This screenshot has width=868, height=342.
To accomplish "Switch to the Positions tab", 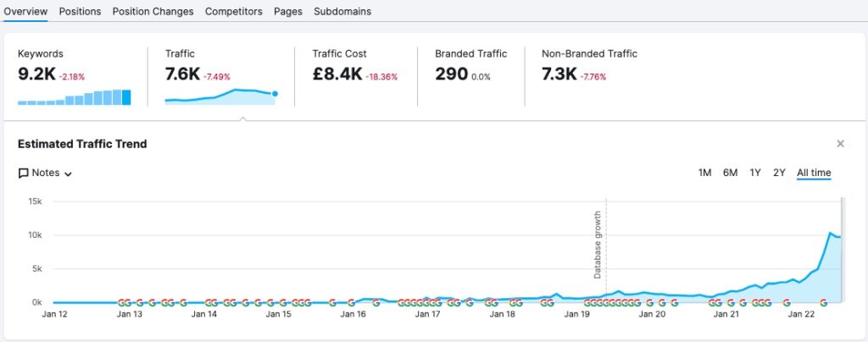I will (x=80, y=11).
